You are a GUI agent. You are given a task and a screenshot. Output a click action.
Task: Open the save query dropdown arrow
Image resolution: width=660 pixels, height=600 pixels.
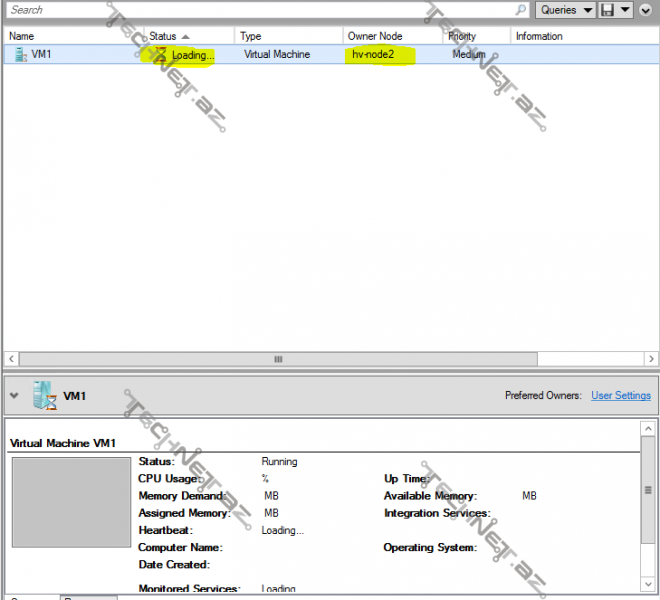(x=626, y=10)
